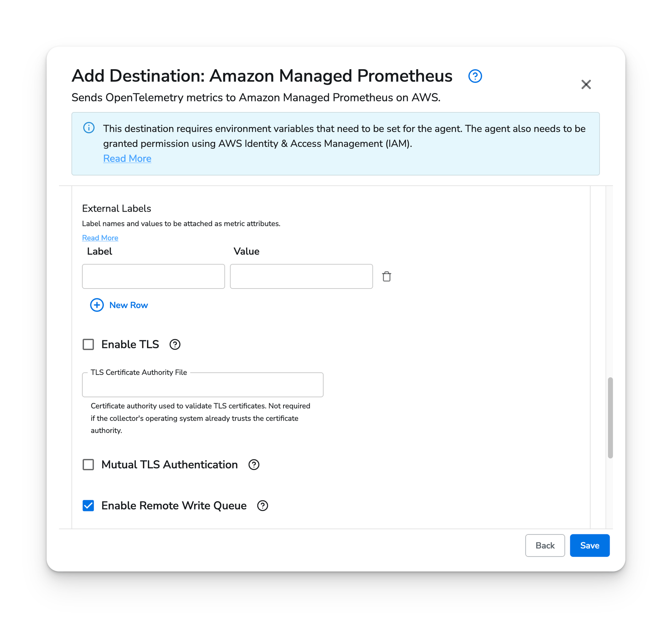Image resolution: width=672 pixels, height=618 pixels.
Task: Click the delete row trash icon
Action: 387,277
